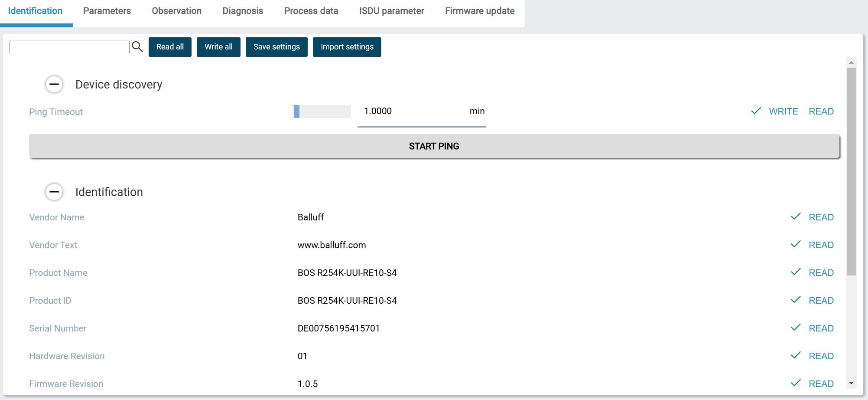The width and height of the screenshot is (868, 400).
Task: Click the Read all button
Action: [x=170, y=47]
